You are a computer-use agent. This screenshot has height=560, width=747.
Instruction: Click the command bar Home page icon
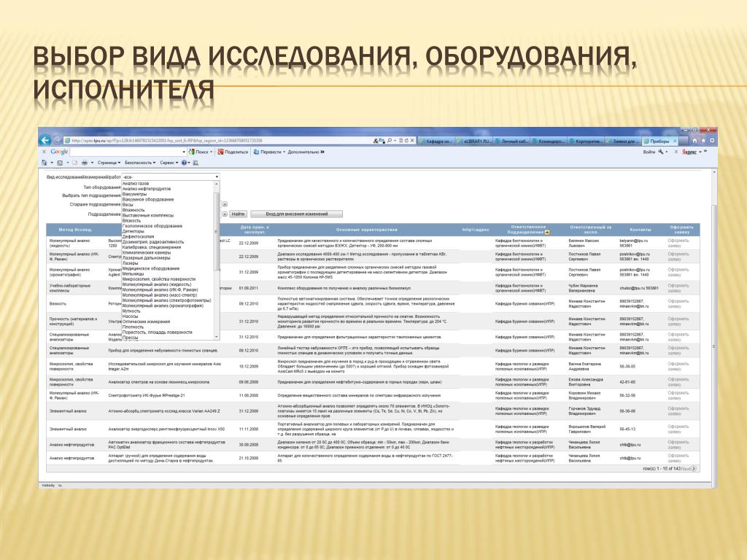pyautogui.click(x=44, y=163)
